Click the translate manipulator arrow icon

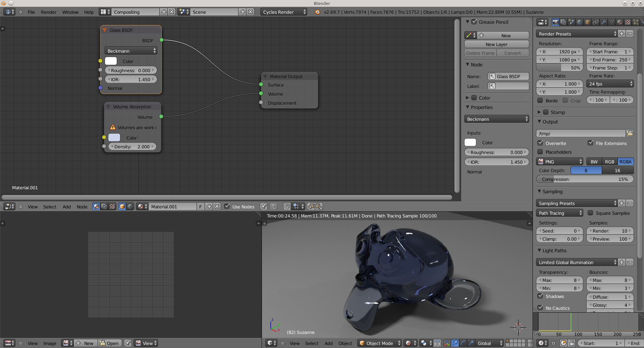(455, 343)
